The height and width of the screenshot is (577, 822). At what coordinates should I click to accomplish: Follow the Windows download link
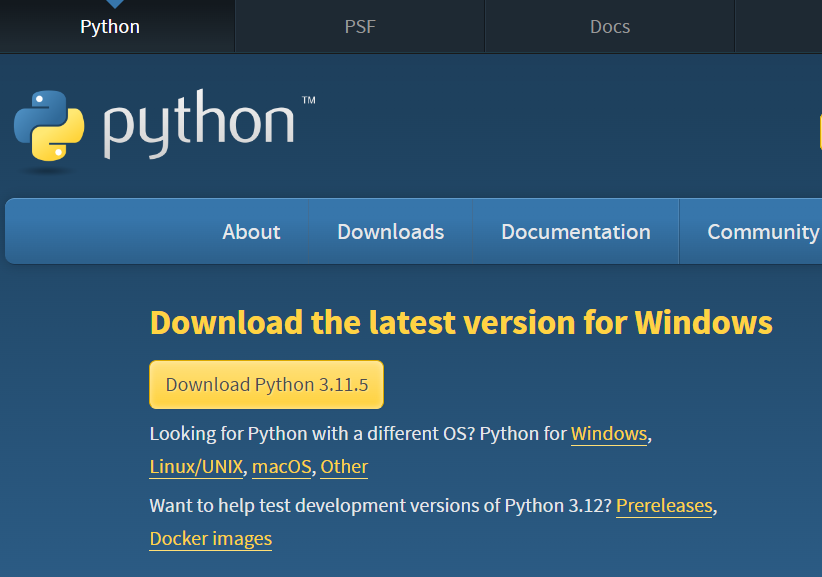pos(609,434)
